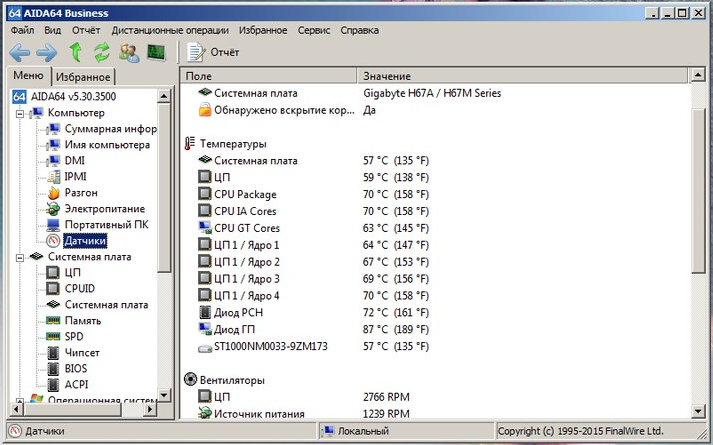Click the green up-level arrow icon
This screenshot has width=713, height=445.
pos(76,52)
